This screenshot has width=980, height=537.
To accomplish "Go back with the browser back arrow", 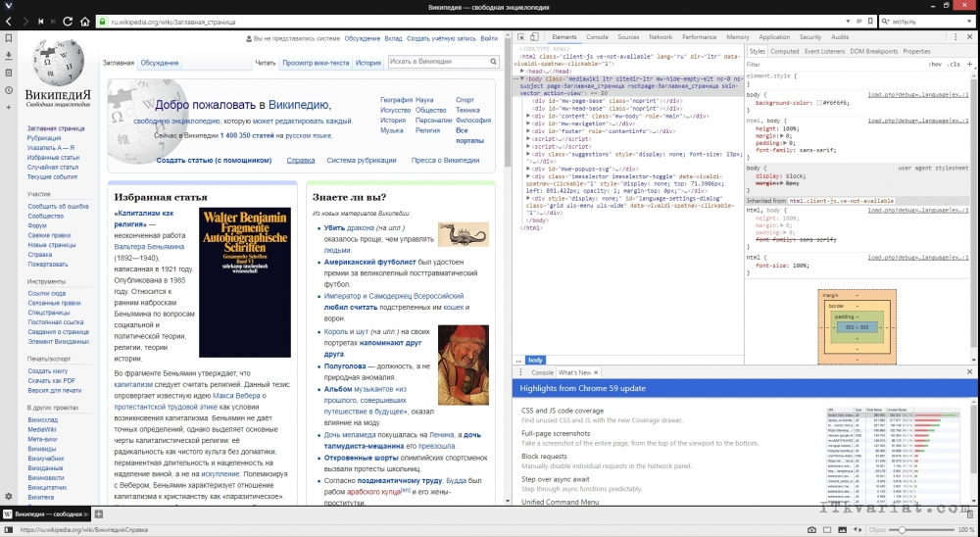I will pos(9,22).
